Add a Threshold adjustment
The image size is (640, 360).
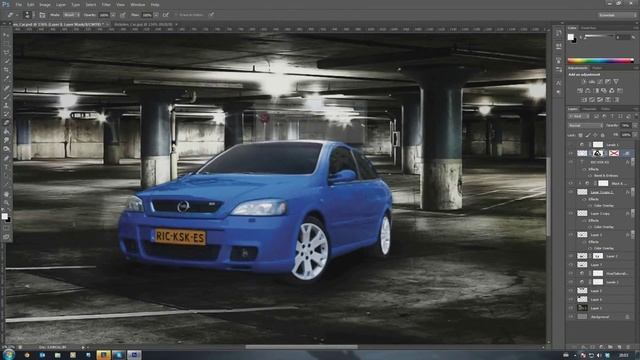tap(600, 100)
